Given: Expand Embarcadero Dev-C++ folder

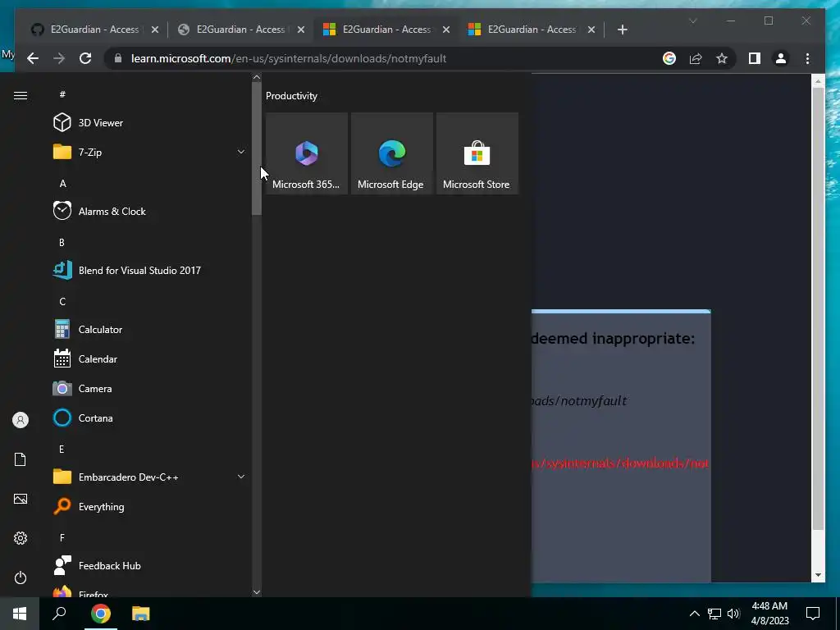Looking at the screenshot, I should [x=148, y=477].
